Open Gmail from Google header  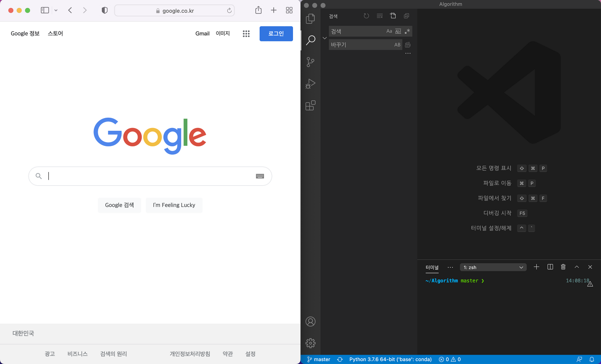[x=202, y=33]
